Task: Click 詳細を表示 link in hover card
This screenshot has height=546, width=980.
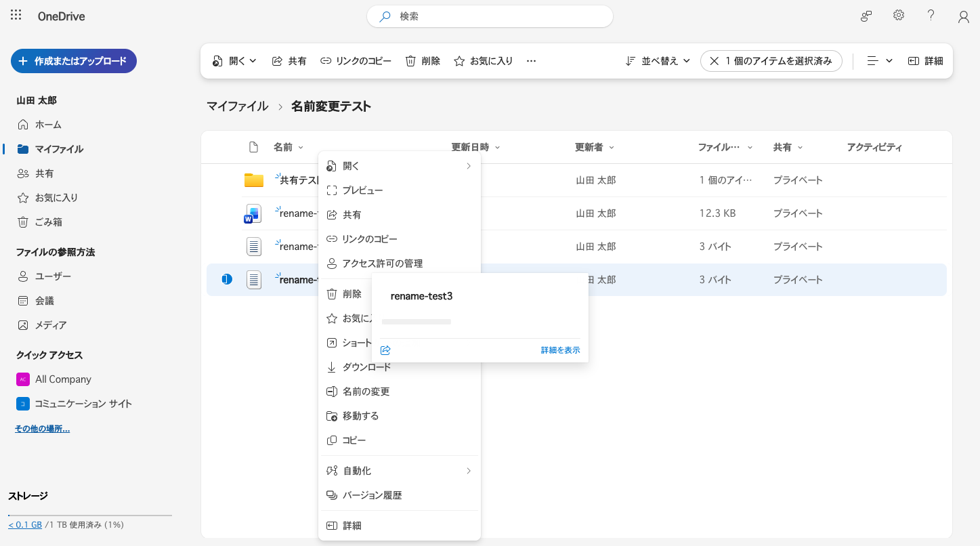Action: pos(560,350)
